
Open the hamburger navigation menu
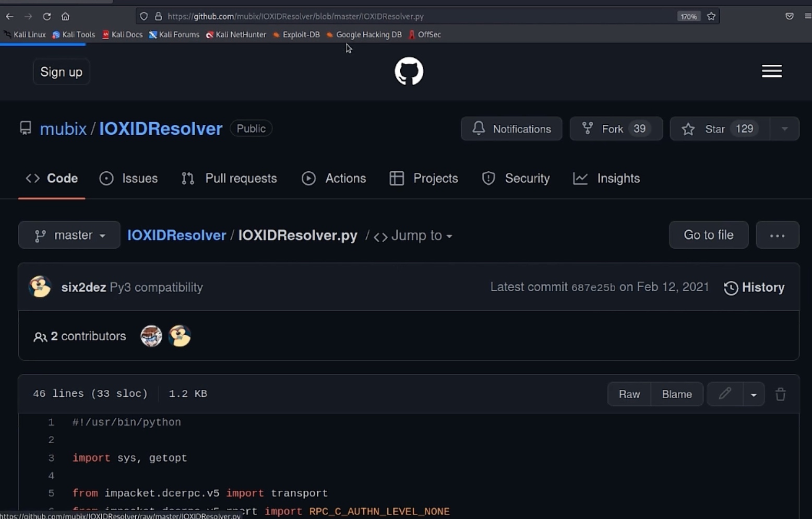(771, 71)
